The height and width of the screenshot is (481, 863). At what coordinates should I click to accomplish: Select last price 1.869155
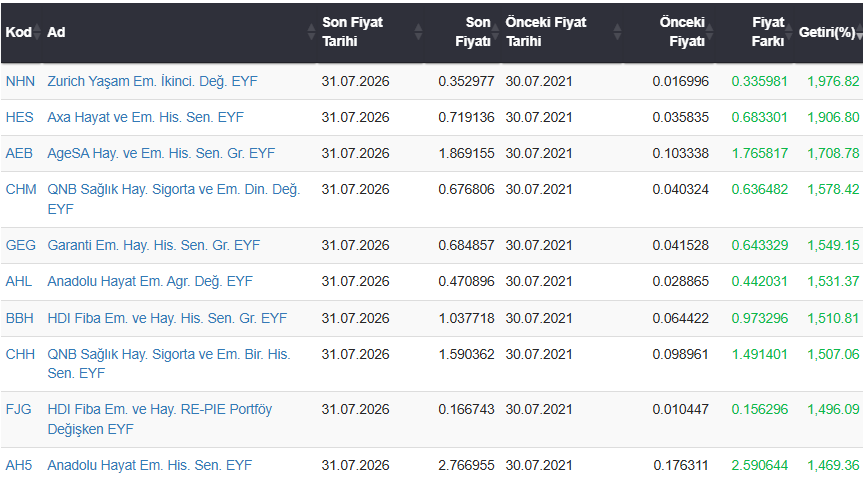coord(466,153)
